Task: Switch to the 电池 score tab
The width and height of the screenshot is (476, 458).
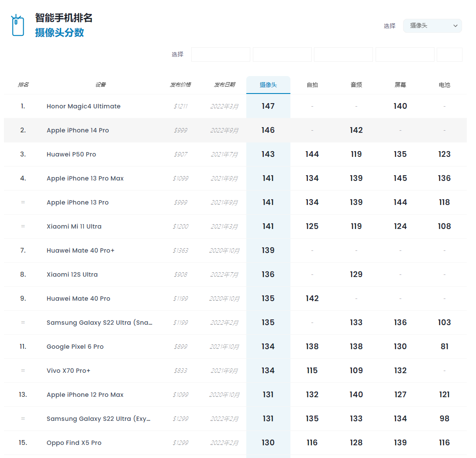Action: coord(445,85)
